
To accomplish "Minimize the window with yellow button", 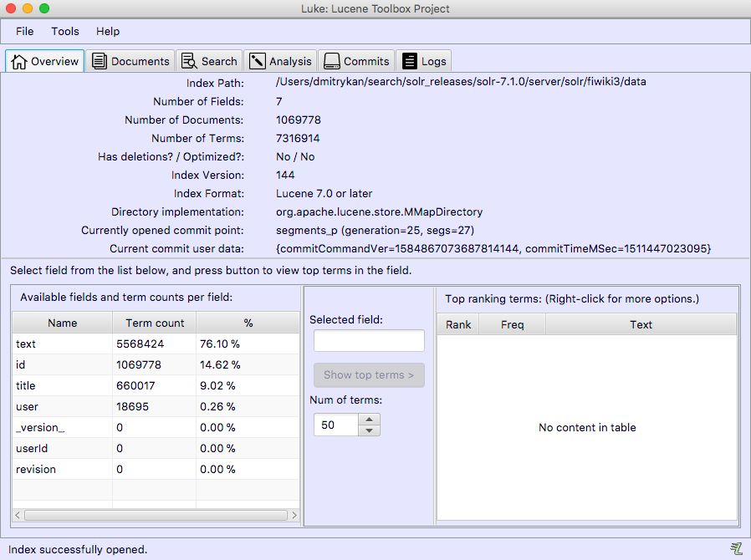I will pyautogui.click(x=28, y=8).
